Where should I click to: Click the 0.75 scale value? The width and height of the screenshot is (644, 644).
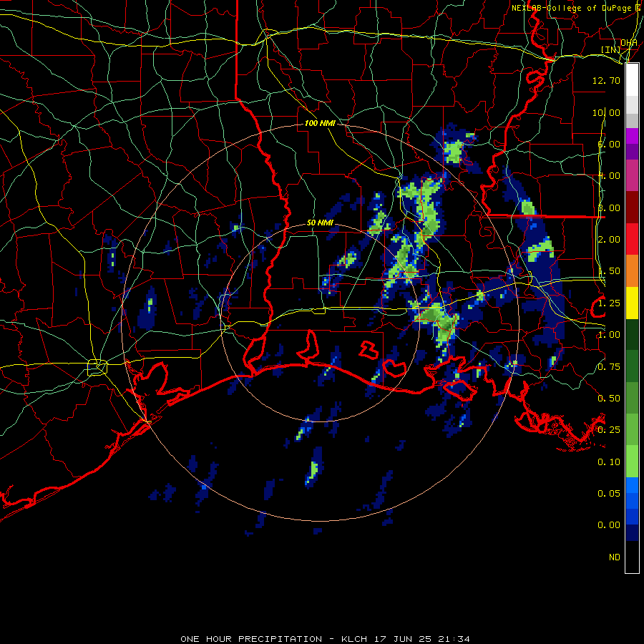click(609, 366)
